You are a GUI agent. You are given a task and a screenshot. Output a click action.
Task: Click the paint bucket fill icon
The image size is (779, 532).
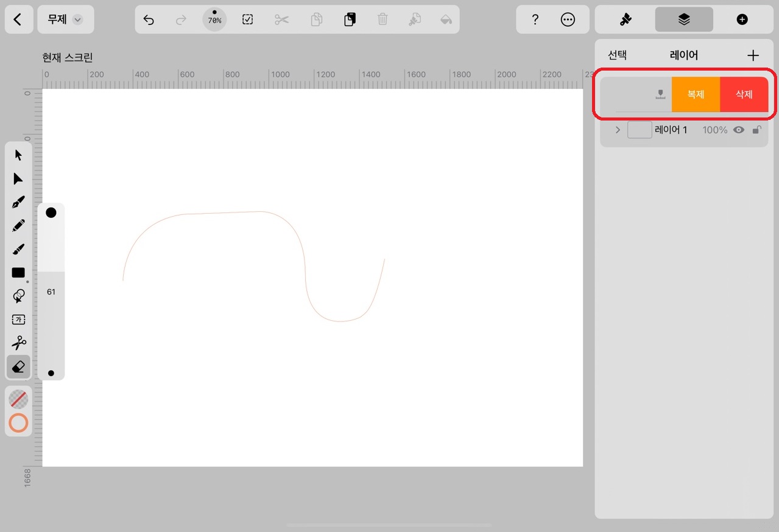446,19
